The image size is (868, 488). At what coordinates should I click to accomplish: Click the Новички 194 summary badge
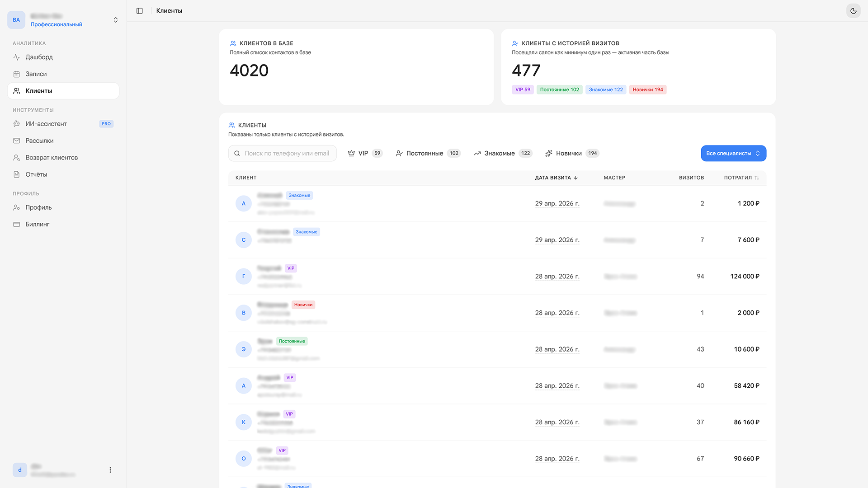pos(648,89)
